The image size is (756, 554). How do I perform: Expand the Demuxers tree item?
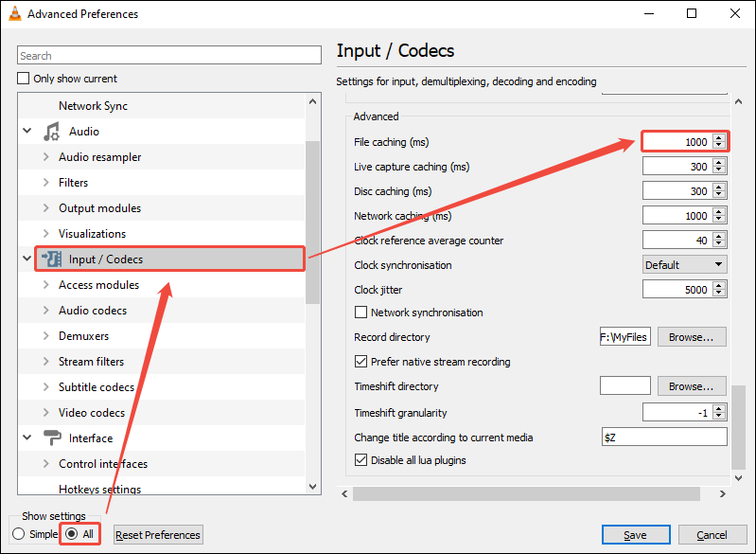tap(46, 336)
